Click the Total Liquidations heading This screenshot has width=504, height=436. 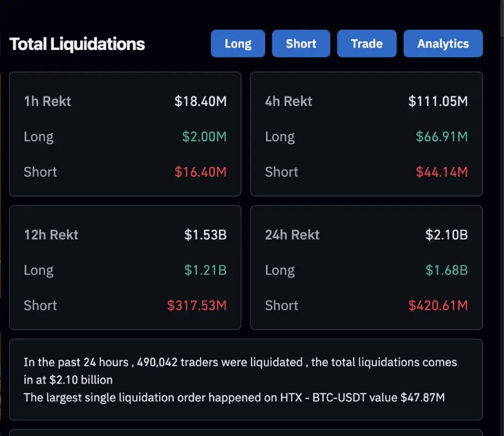point(77,44)
